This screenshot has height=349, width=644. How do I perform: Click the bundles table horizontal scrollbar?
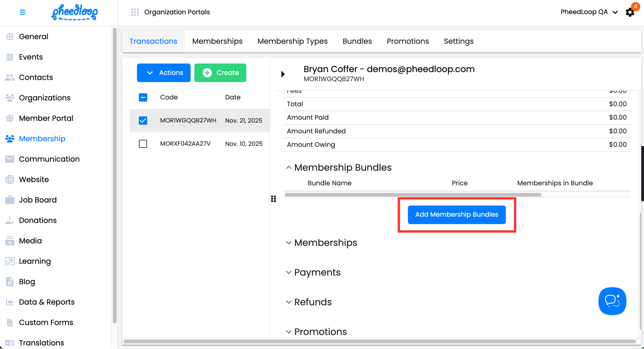(x=413, y=195)
